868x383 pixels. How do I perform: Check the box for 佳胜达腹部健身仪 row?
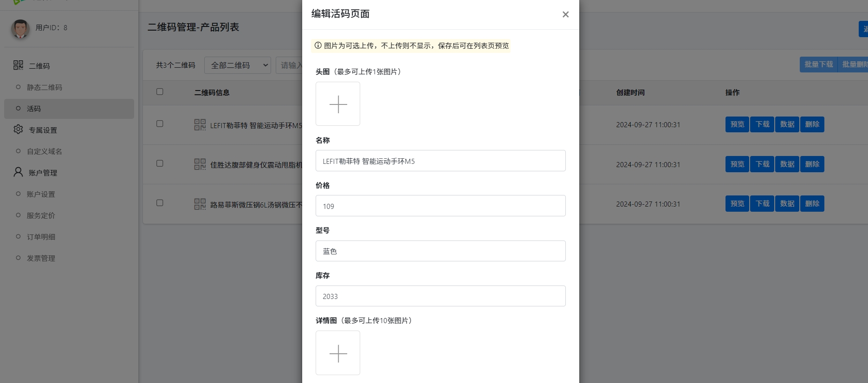[160, 163]
